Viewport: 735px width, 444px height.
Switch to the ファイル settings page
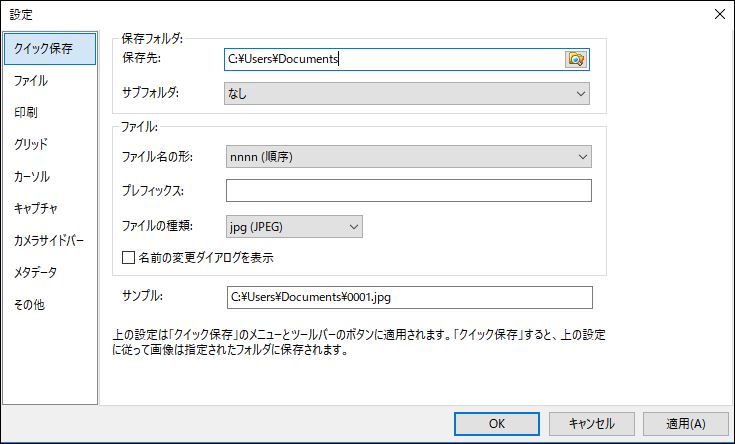(31, 81)
